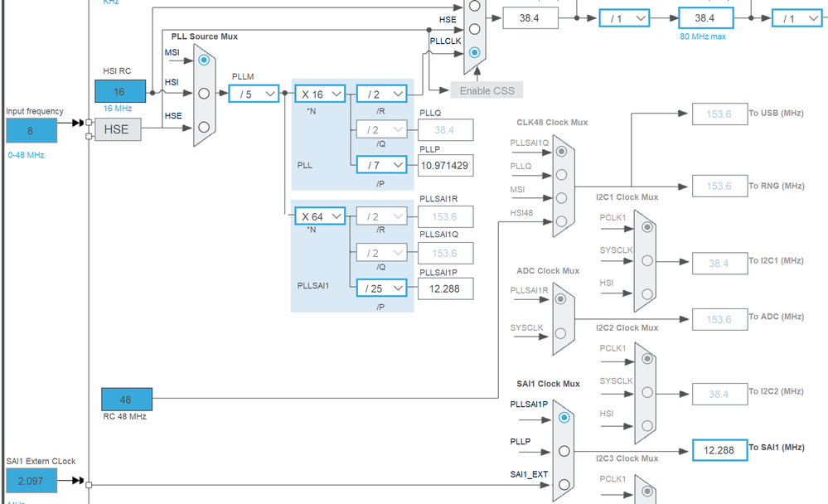This screenshot has width=828, height=504.
Task: Open the /1 prescaler next to 38.4 SYSCLK
Action: [x=624, y=18]
